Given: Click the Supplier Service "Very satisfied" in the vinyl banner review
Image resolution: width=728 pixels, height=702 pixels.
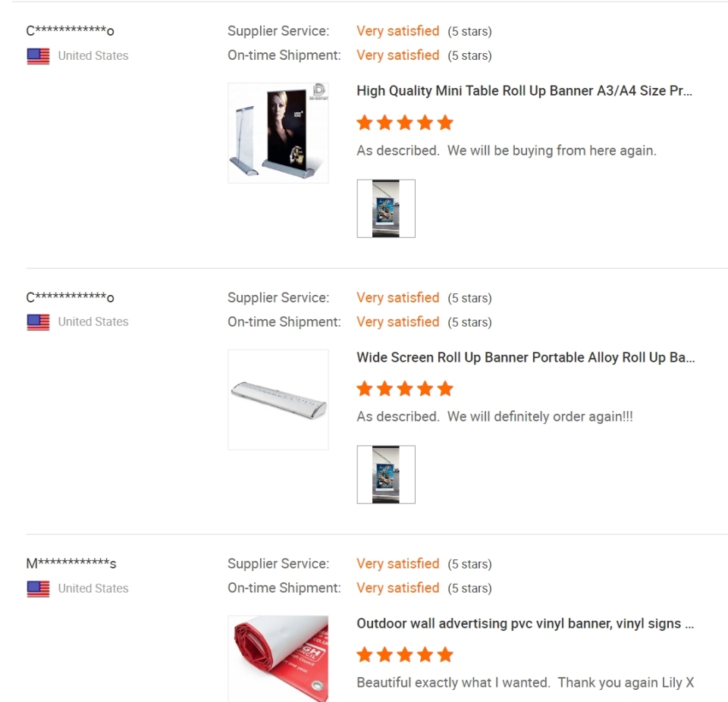Looking at the screenshot, I should pyautogui.click(x=397, y=563).
